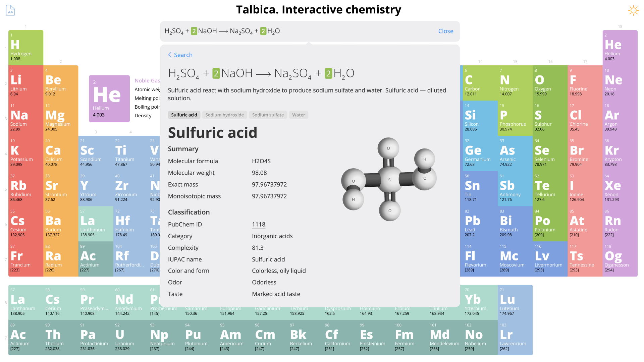Select the Sulfuric acid compound tab
Viewport: 644px width, 362px height.
coord(184,115)
